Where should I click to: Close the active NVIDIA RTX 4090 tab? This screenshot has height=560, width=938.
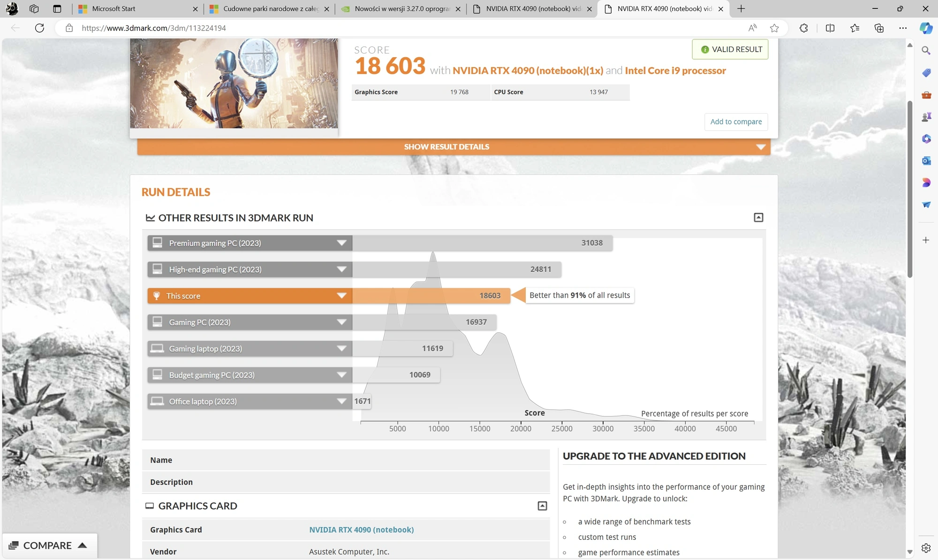click(x=721, y=9)
